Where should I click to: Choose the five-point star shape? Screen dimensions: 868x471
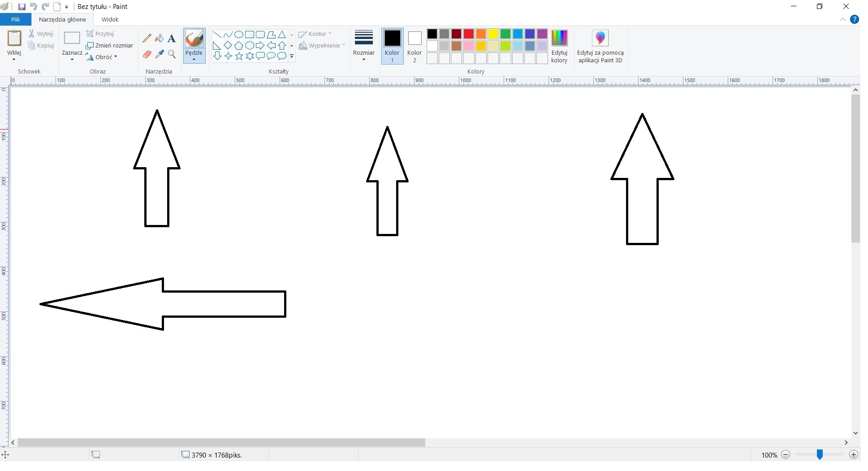pos(239,56)
